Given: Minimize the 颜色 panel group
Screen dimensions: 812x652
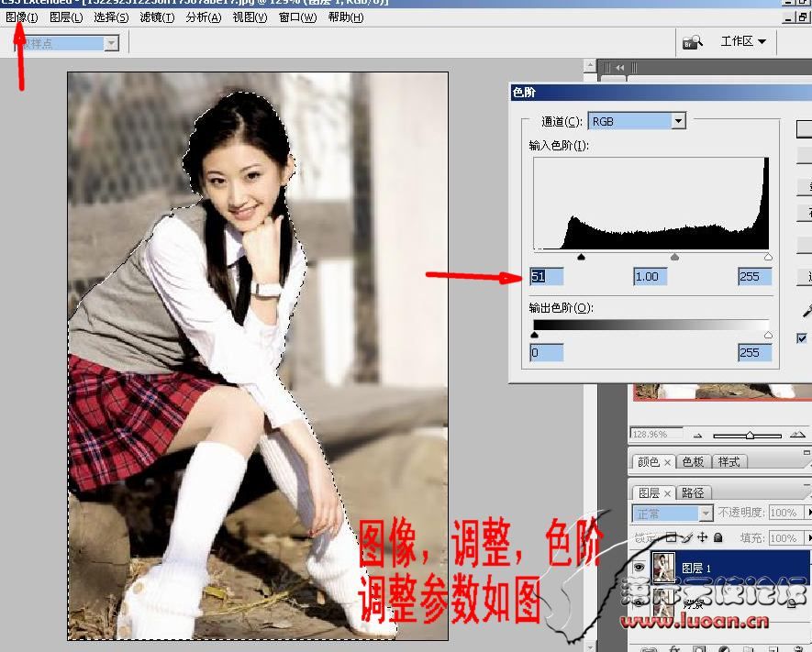Looking at the screenshot, I should tap(806, 452).
